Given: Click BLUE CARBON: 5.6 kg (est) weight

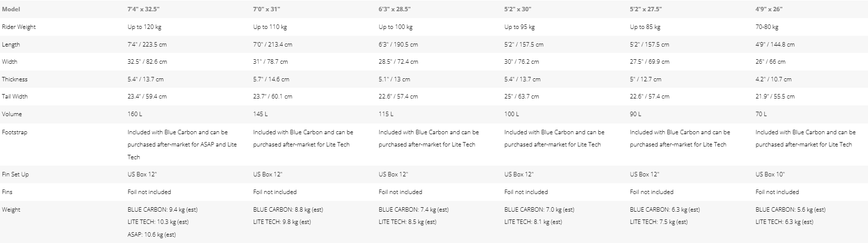Looking at the screenshot, I should point(790,210).
